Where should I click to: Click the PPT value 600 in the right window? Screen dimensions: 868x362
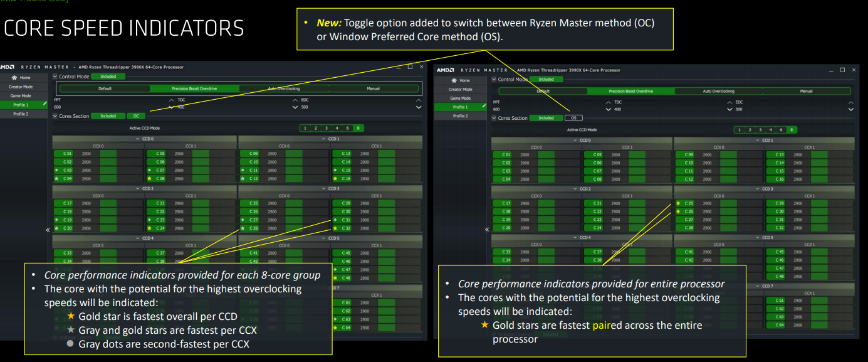tap(496, 110)
